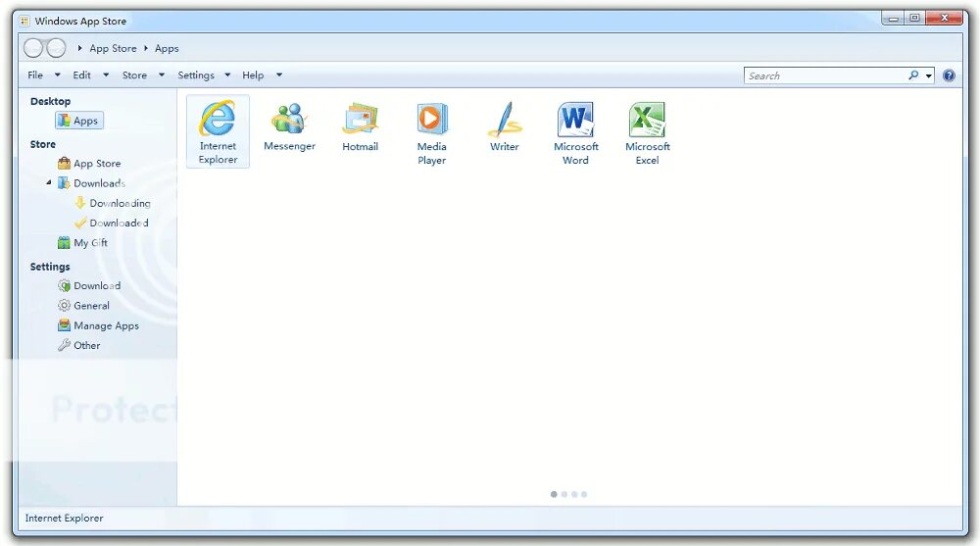Maximize the Windows App Store window
980x546 pixels.
915,19
